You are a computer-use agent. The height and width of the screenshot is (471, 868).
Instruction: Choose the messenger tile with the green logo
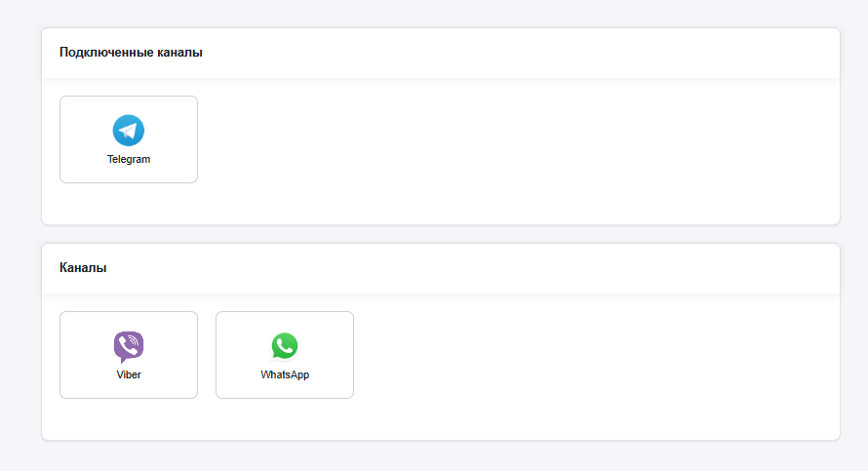pos(285,355)
